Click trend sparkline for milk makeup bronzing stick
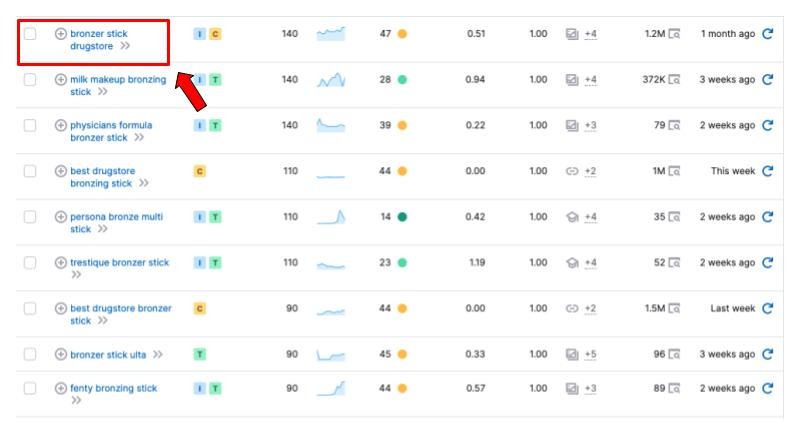800x445 pixels. pyautogui.click(x=331, y=80)
